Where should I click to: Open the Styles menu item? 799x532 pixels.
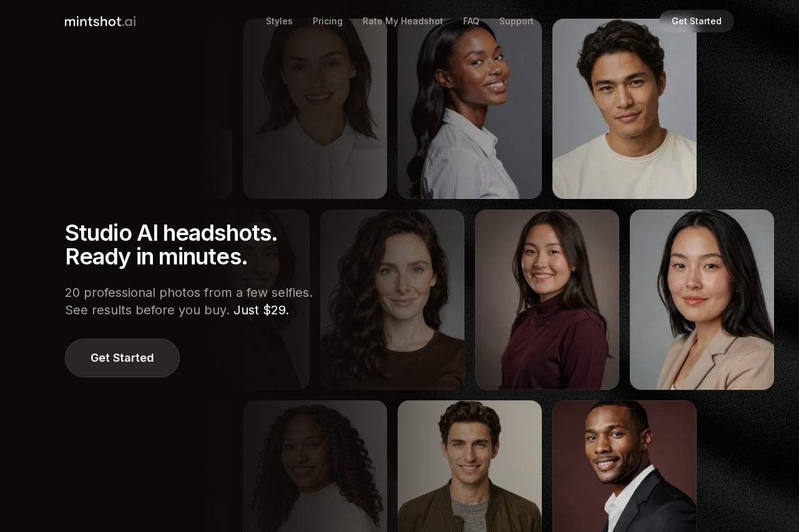click(279, 21)
